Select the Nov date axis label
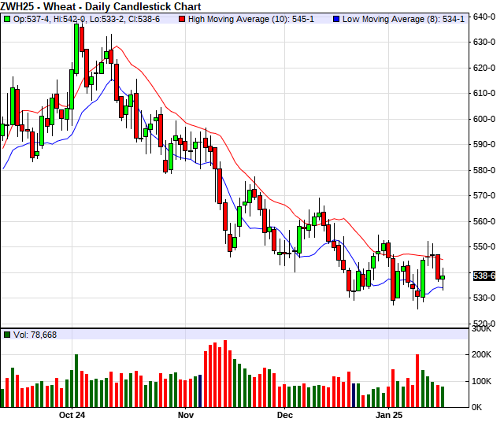504x422 pixels. click(185, 414)
